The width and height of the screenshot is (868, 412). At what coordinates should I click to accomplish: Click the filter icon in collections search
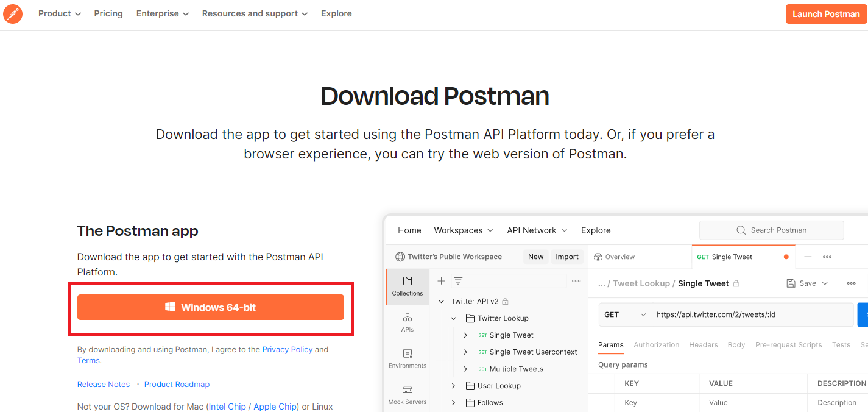point(458,281)
